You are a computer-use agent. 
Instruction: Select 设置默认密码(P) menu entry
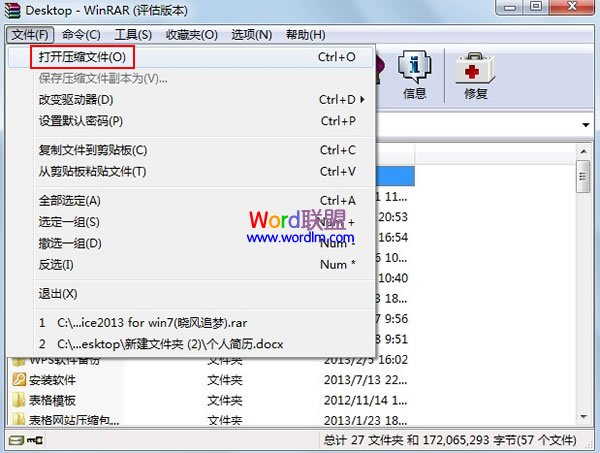pyautogui.click(x=190, y=121)
